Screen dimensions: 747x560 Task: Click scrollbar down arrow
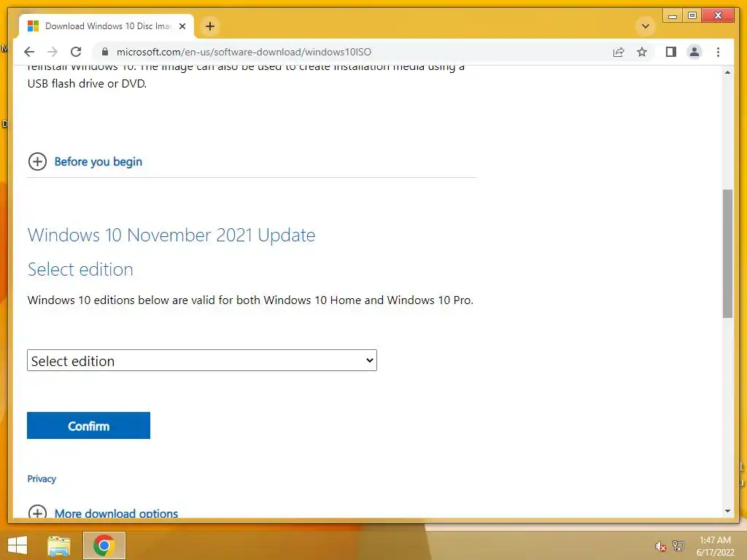point(727,511)
